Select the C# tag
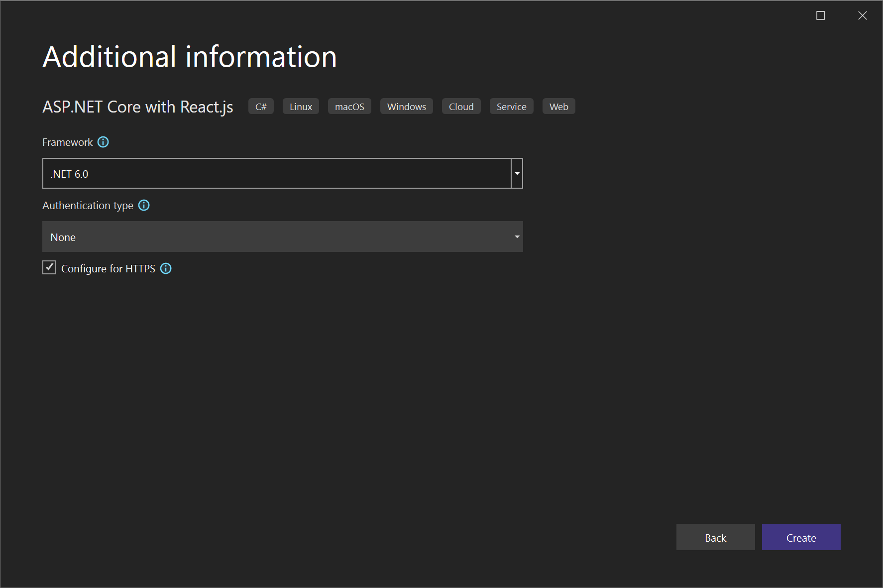The image size is (883, 588). (261, 106)
